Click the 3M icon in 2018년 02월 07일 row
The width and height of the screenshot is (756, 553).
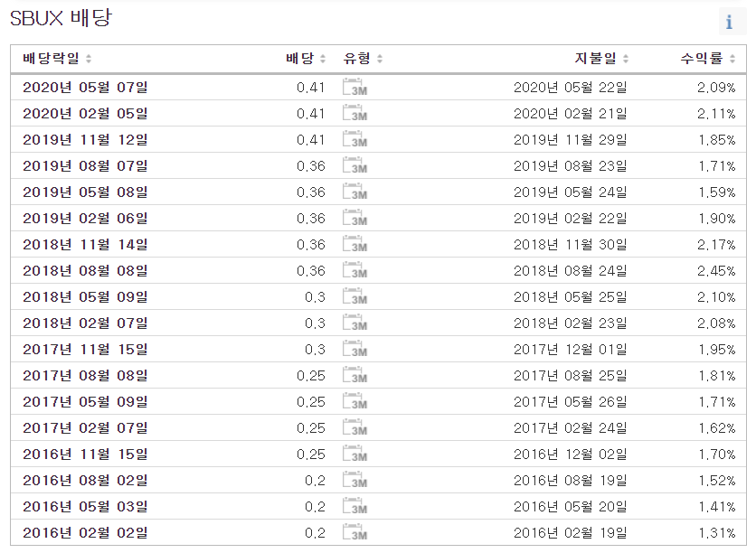click(x=354, y=323)
